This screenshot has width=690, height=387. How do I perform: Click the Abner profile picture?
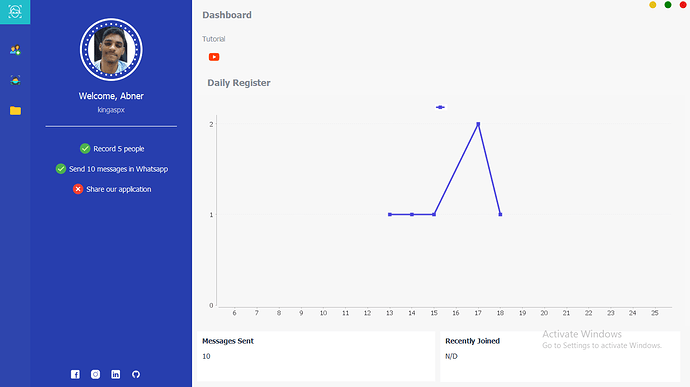111,50
